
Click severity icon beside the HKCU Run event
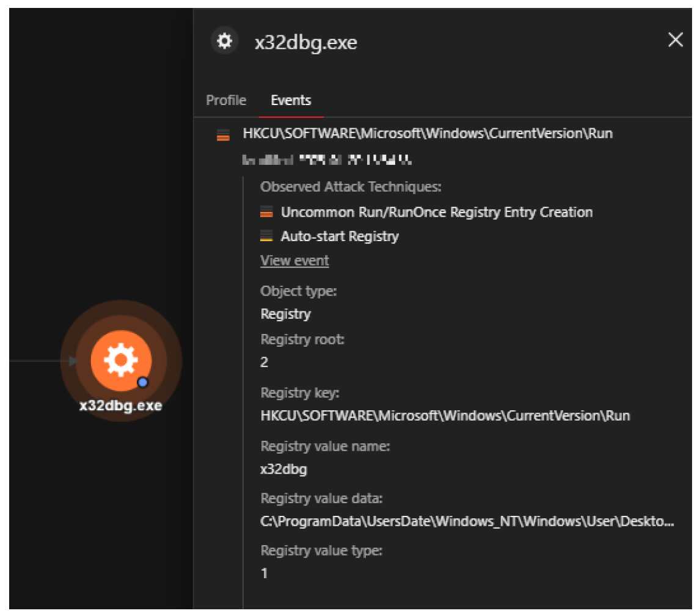(223, 136)
